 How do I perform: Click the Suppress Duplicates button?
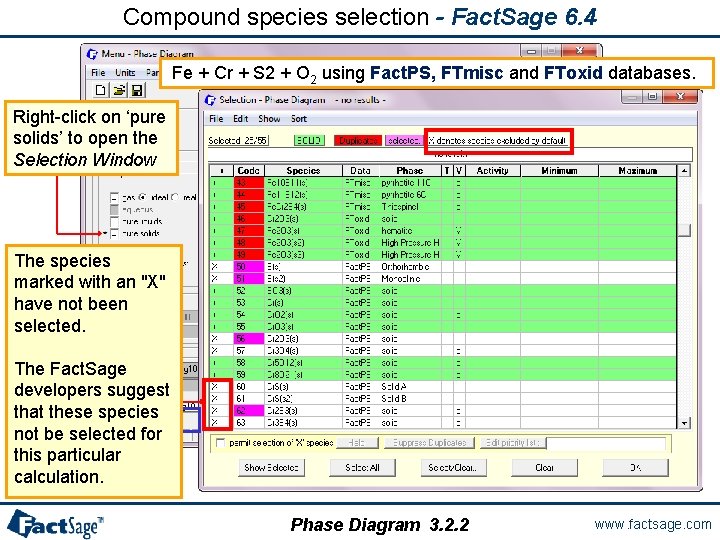point(429,443)
